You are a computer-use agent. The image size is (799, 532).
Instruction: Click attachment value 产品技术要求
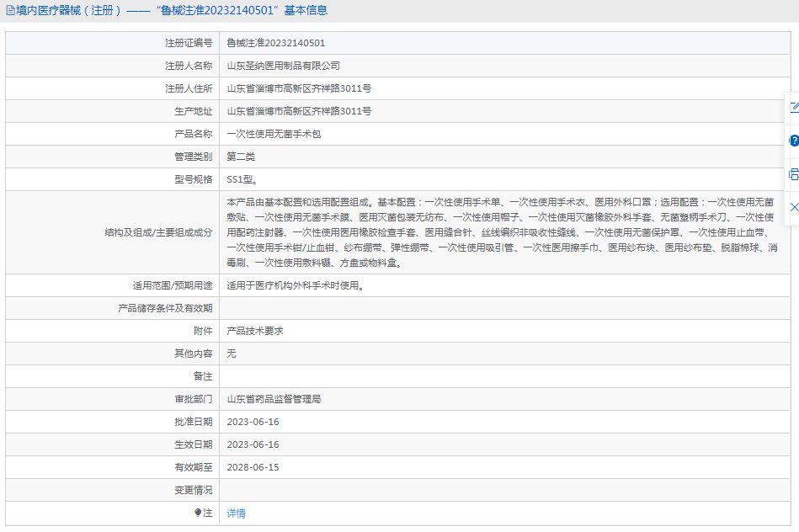(255, 331)
